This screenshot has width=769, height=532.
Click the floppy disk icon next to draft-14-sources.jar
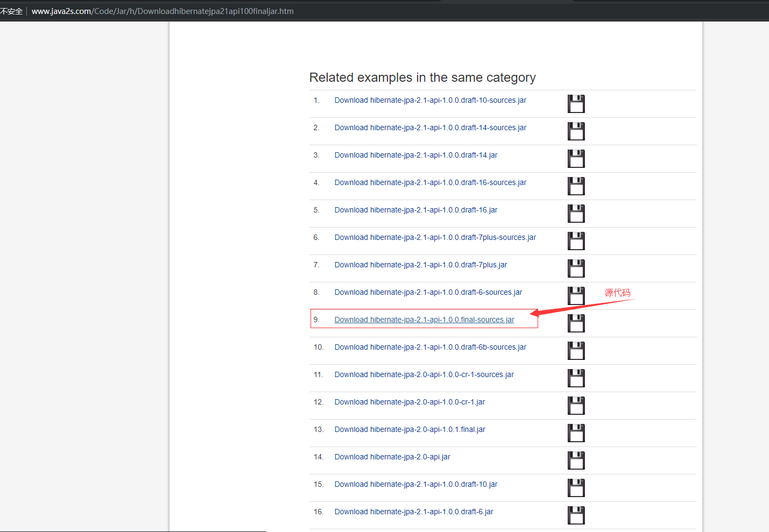click(576, 131)
